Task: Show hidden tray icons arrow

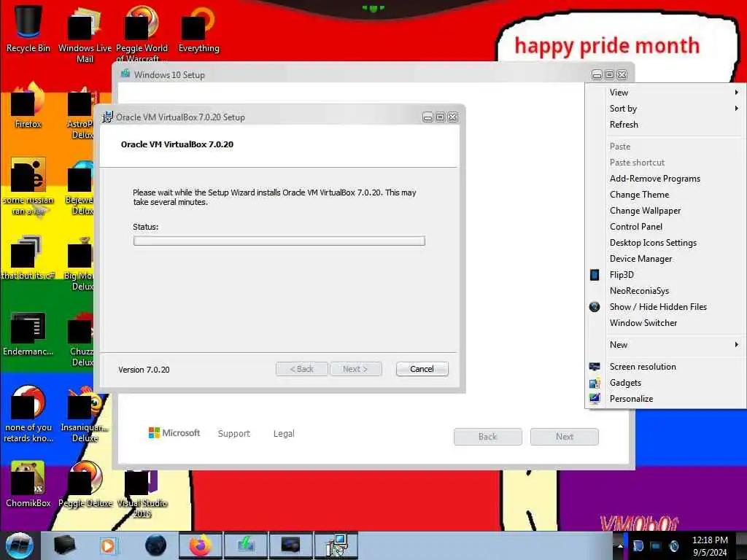Action: point(620,545)
